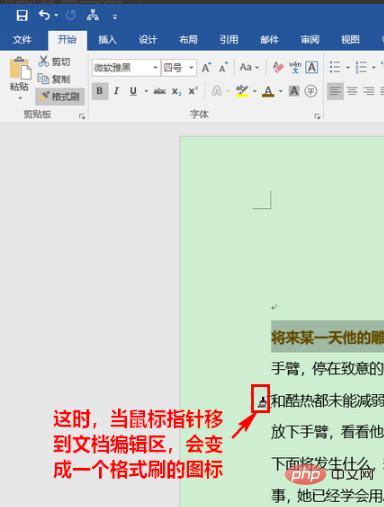Click the 复制 copy button
This screenshot has width=384, height=507.
pyautogui.click(x=54, y=79)
